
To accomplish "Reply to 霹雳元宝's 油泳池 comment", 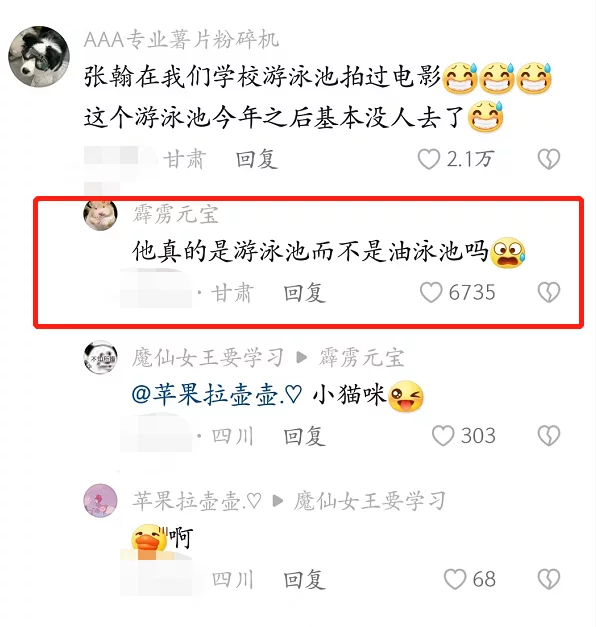I will tap(304, 293).
